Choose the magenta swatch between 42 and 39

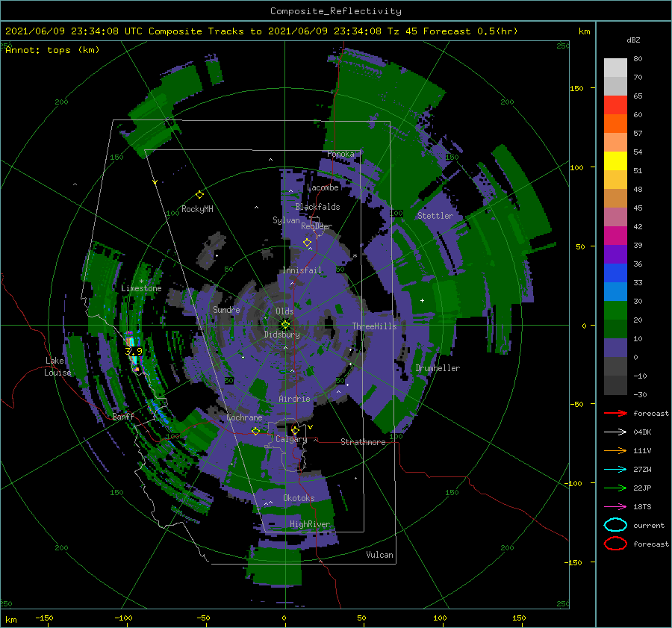pyautogui.click(x=615, y=236)
